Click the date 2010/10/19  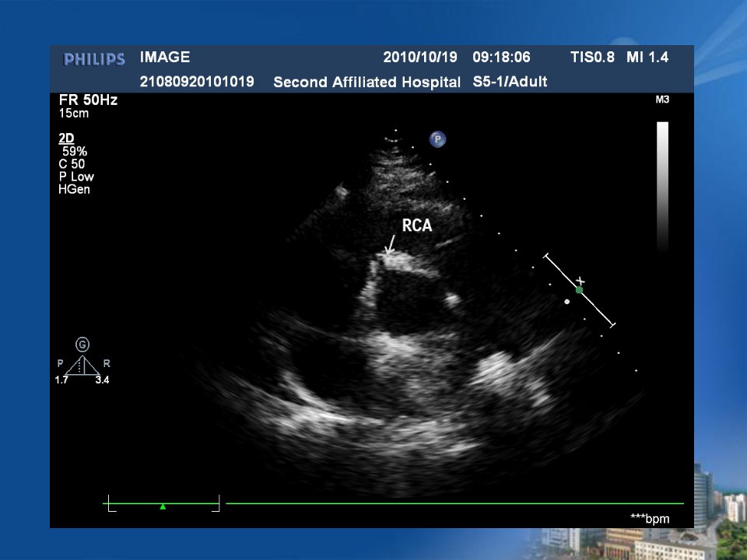(420, 57)
